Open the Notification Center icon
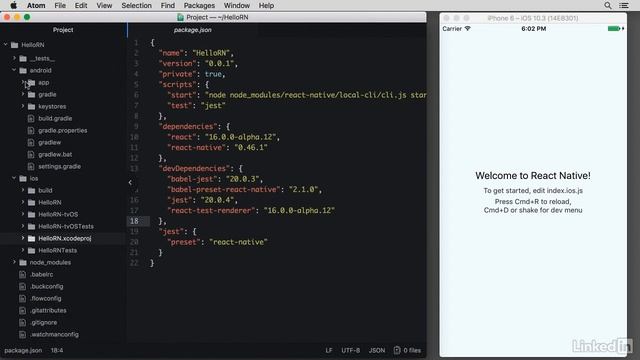 pos(624,5)
